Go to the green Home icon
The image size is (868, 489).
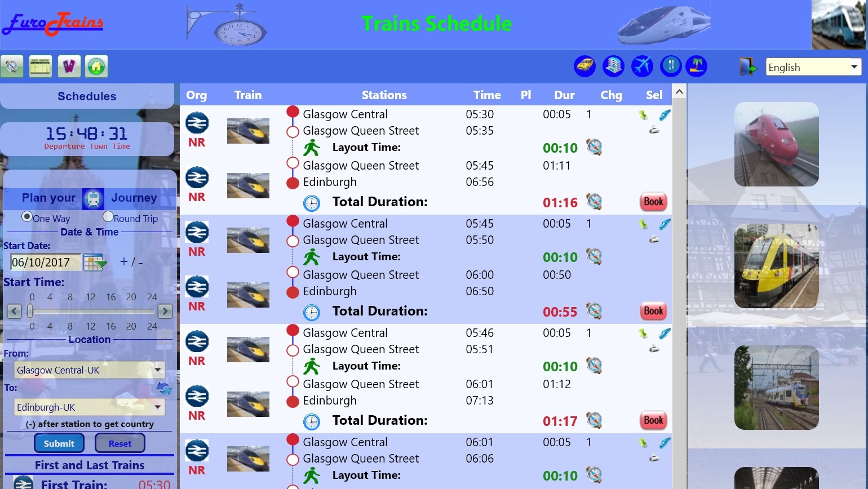[x=96, y=66]
